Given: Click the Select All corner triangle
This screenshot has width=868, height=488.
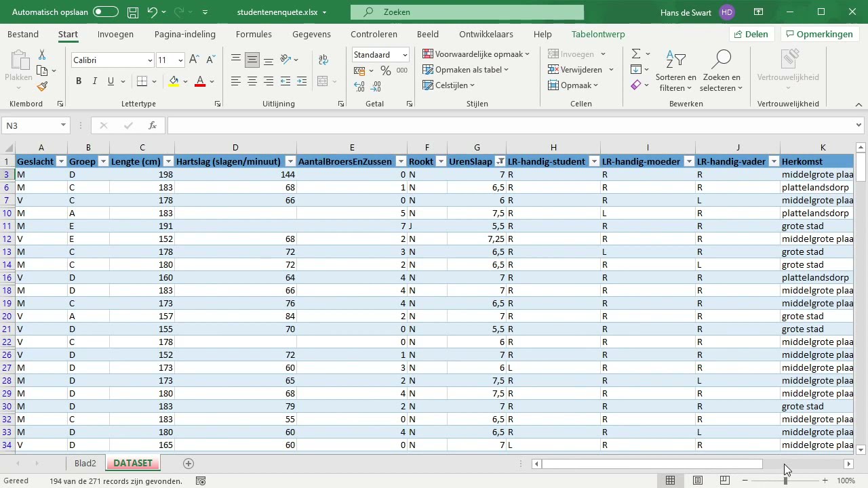Looking at the screenshot, I should pyautogui.click(x=8, y=148).
